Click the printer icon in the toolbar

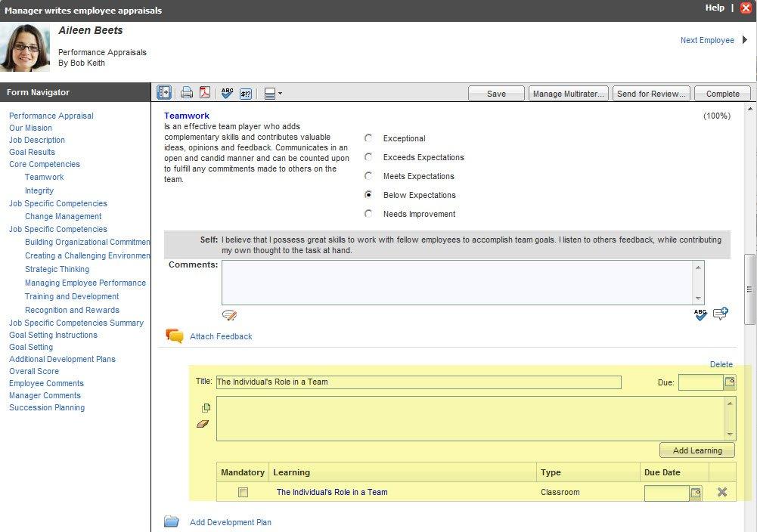(186, 93)
